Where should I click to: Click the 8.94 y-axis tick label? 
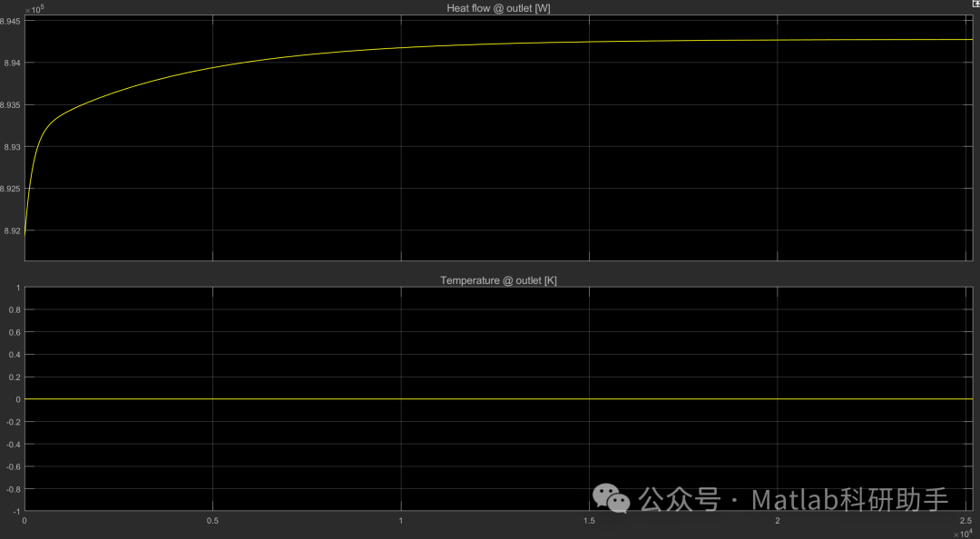[x=13, y=63]
